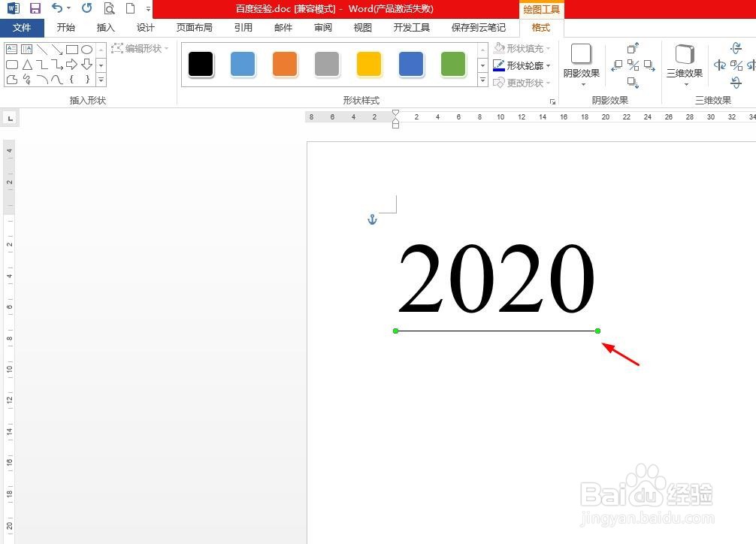
Task: Apply the orange shape style swatch
Action: pyautogui.click(x=285, y=65)
